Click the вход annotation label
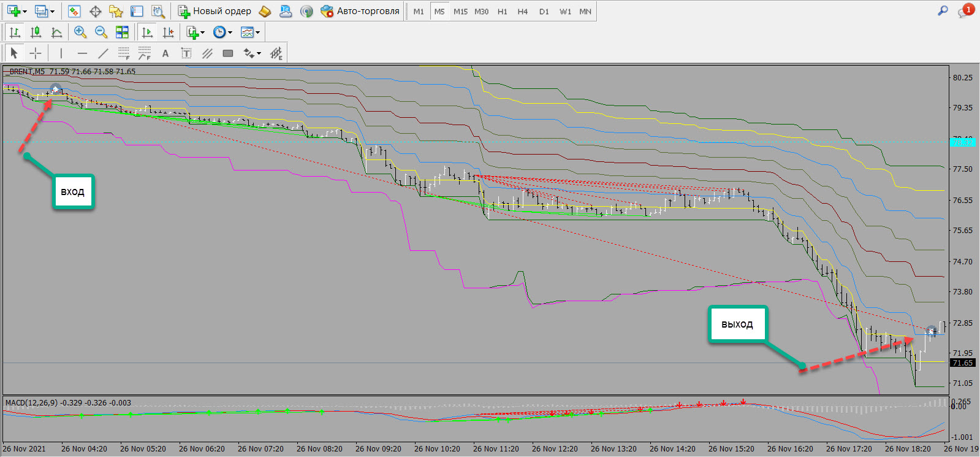 (73, 192)
